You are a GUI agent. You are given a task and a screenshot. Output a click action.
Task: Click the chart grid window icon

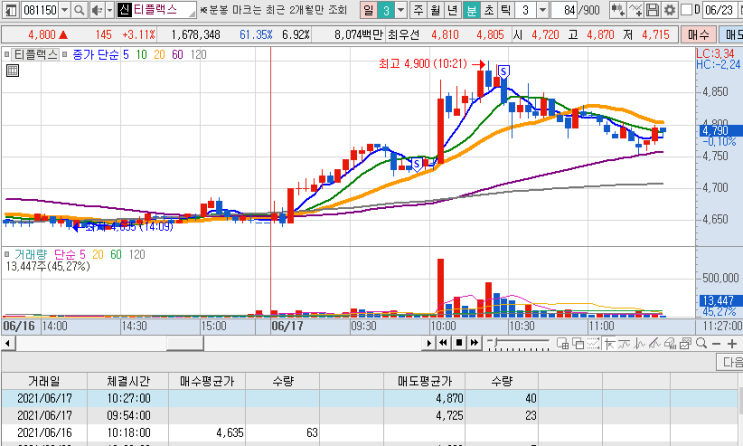point(562,343)
